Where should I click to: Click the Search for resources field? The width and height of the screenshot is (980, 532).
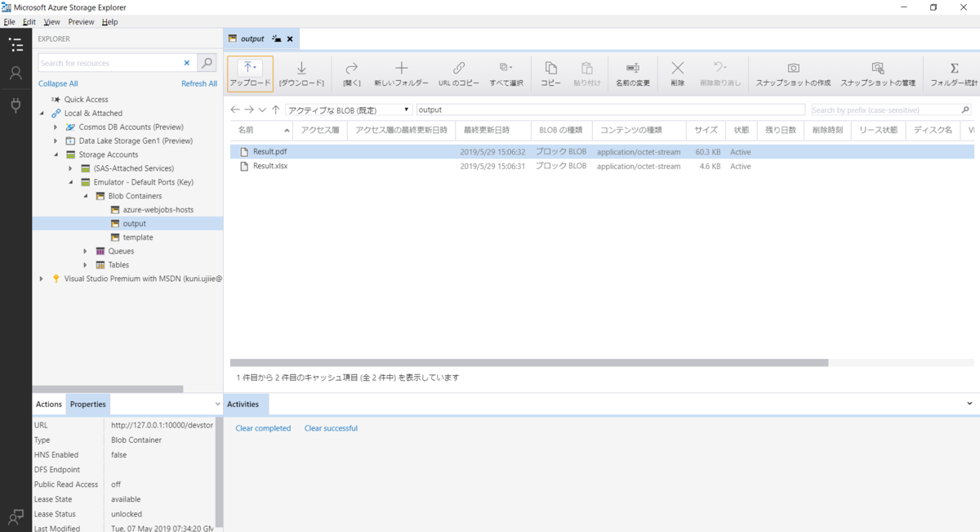[108, 63]
